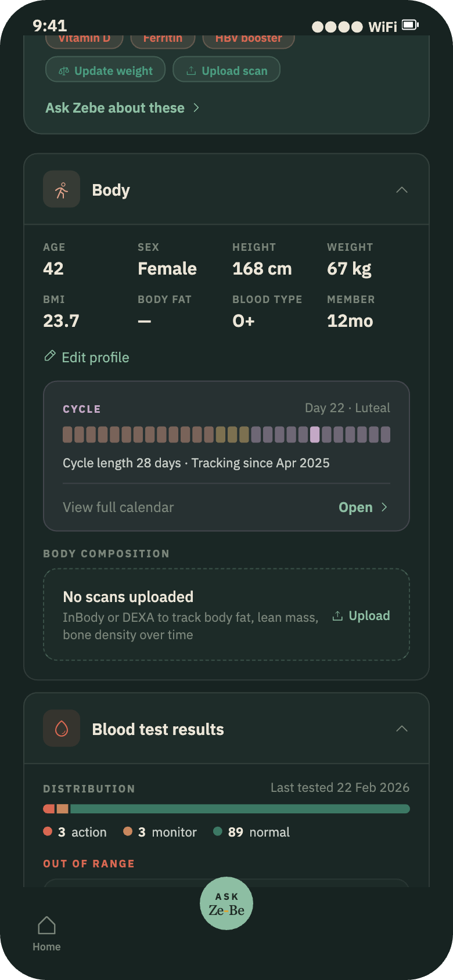The height and width of the screenshot is (980, 453).
Task: Select the Home tab label
Action: (x=46, y=947)
